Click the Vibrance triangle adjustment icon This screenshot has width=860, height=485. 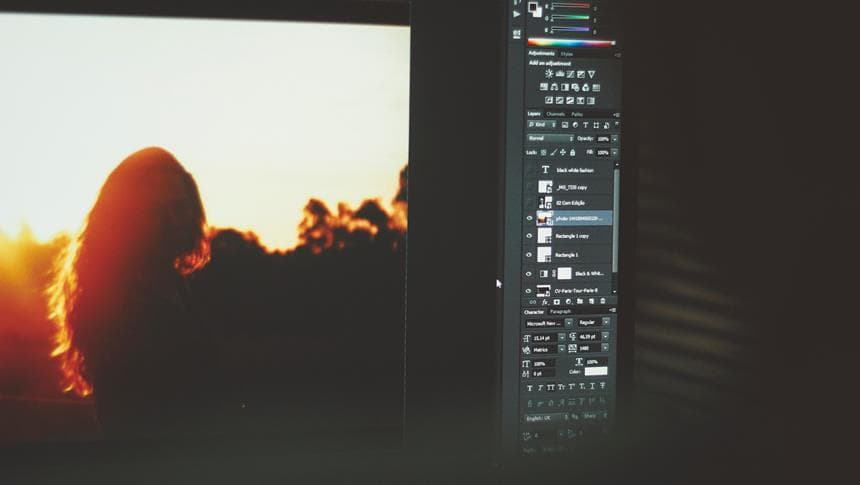tap(591, 74)
